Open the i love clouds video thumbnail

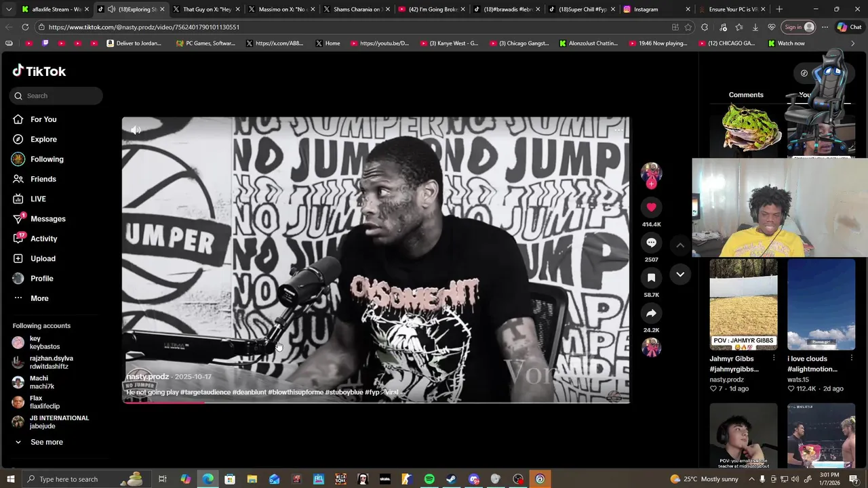[x=821, y=304]
